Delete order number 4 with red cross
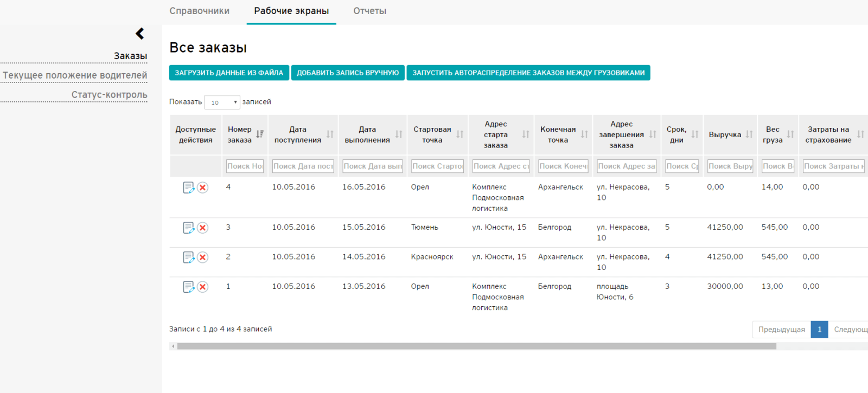 [x=202, y=188]
